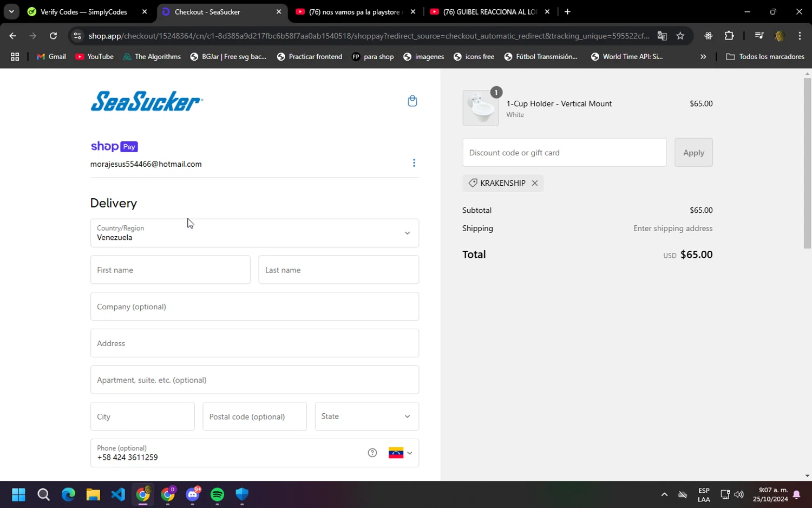The width and height of the screenshot is (812, 508).
Task: Open the volume control in system tray
Action: 739,494
